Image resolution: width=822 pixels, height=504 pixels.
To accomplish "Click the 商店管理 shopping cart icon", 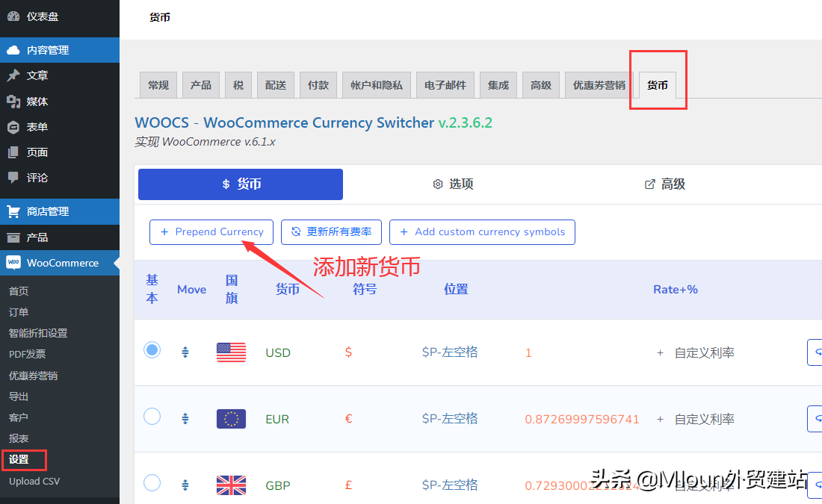I will [13, 211].
